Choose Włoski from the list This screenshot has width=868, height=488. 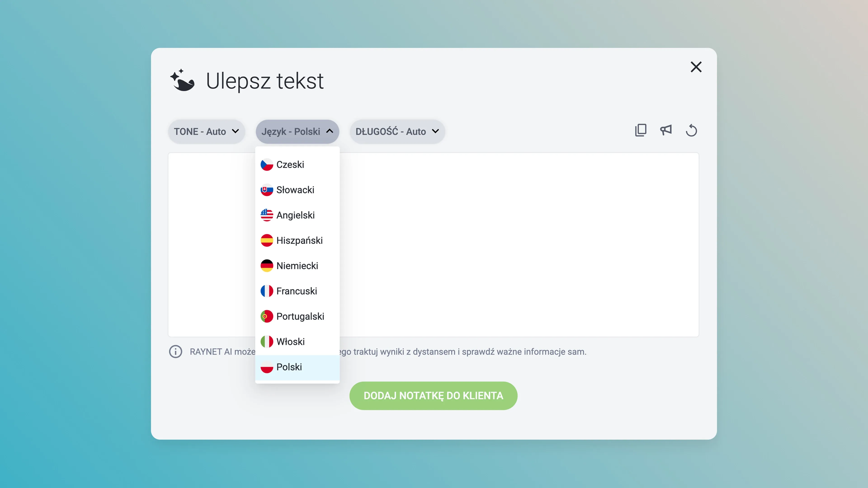290,342
